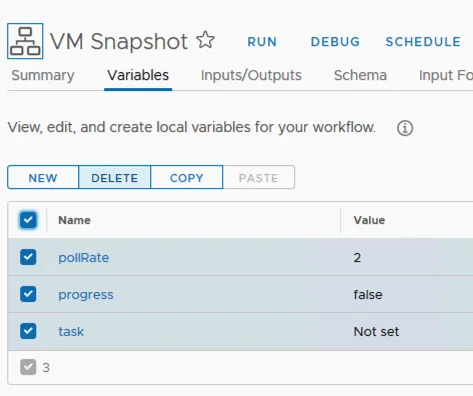
Task: Click the Not set value for task
Action: (376, 332)
